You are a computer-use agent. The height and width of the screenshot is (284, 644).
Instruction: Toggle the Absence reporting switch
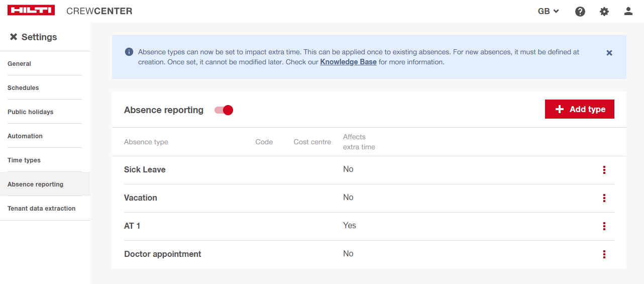[224, 110]
